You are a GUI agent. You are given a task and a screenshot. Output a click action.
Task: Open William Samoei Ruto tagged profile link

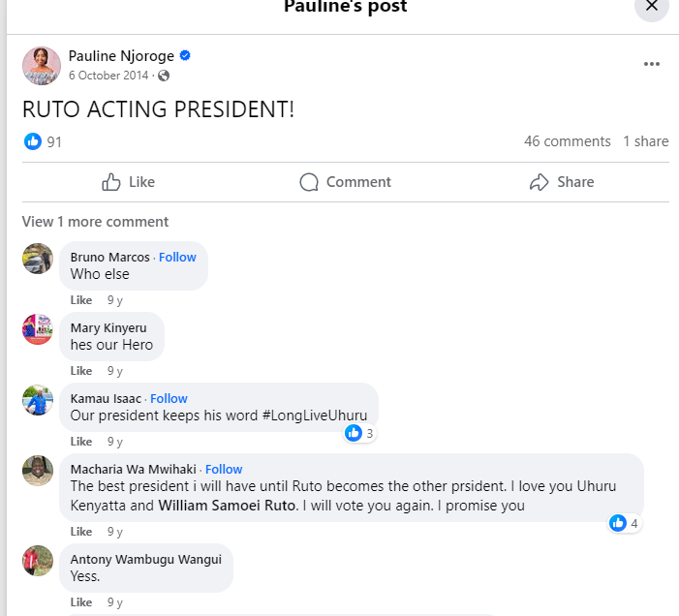point(229,505)
